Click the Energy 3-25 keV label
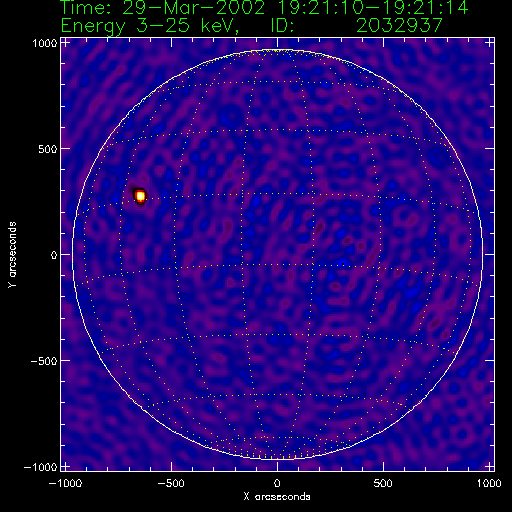Viewport: 512px width, 512px height. tap(150, 26)
